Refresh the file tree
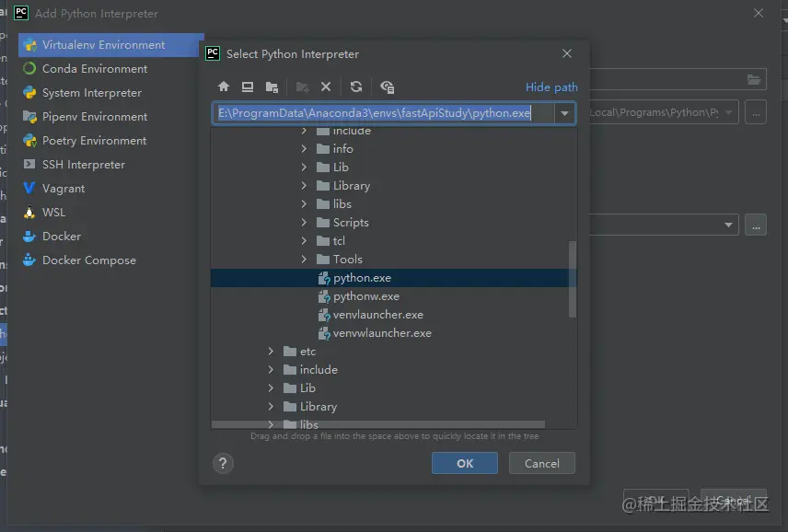Viewport: 788px width, 532px height. pyautogui.click(x=356, y=87)
